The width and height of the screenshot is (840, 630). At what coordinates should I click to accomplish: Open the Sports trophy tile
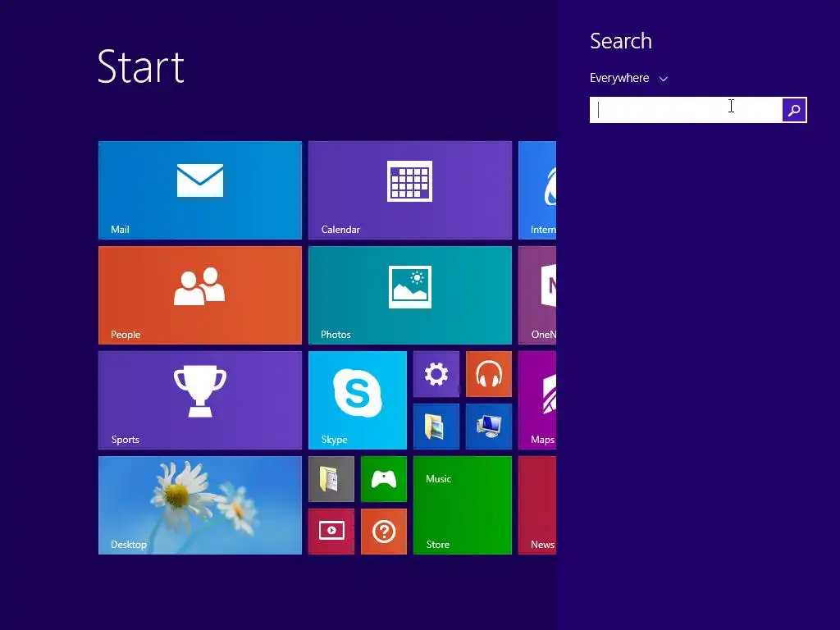(x=200, y=400)
